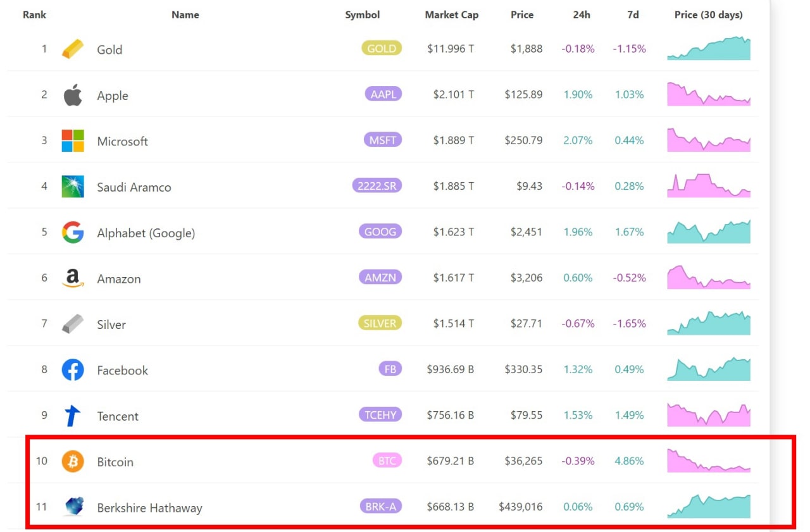Open Microsoft's 30-day price chart
Image resolution: width=810 pixels, height=532 pixels.
(x=709, y=140)
